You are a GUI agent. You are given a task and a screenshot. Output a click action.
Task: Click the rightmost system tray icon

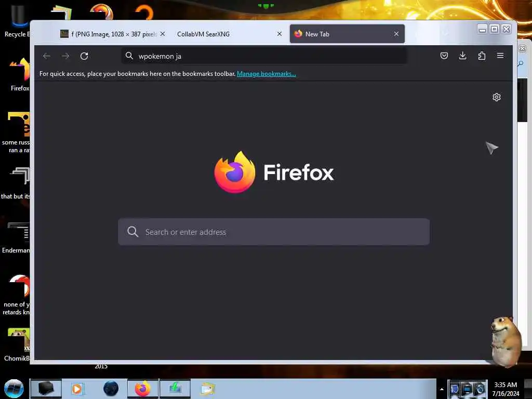click(480, 389)
